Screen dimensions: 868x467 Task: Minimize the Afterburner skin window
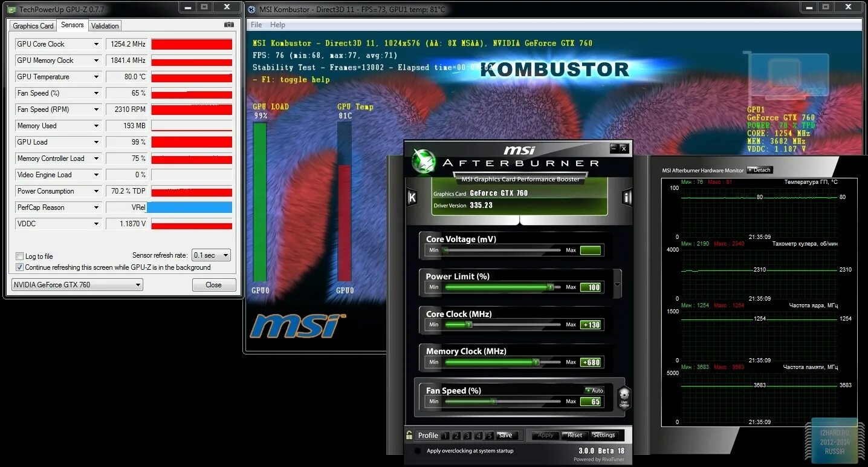(614, 148)
